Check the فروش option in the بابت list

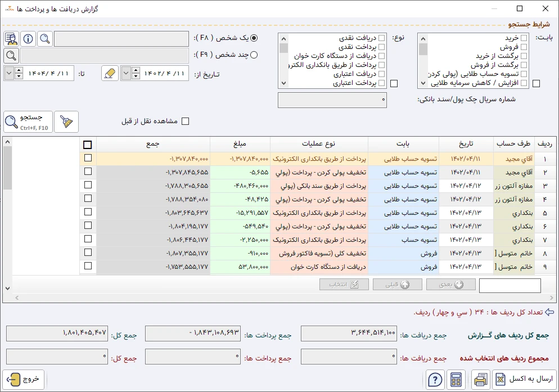pyautogui.click(x=524, y=47)
